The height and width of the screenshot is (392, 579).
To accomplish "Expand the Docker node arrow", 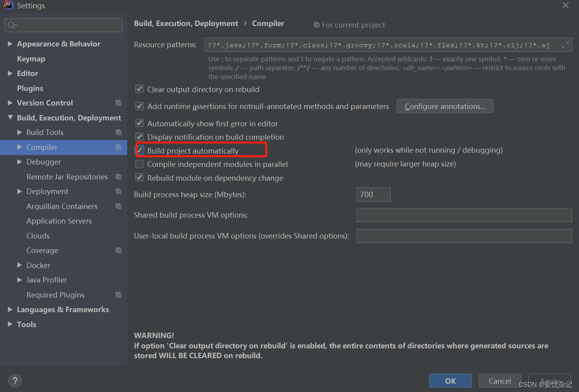I will 19,265.
